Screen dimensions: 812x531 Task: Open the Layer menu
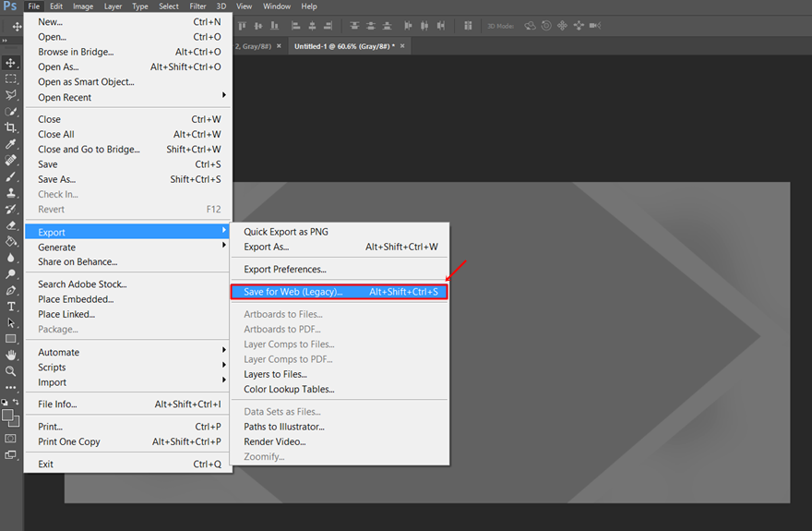coord(113,6)
